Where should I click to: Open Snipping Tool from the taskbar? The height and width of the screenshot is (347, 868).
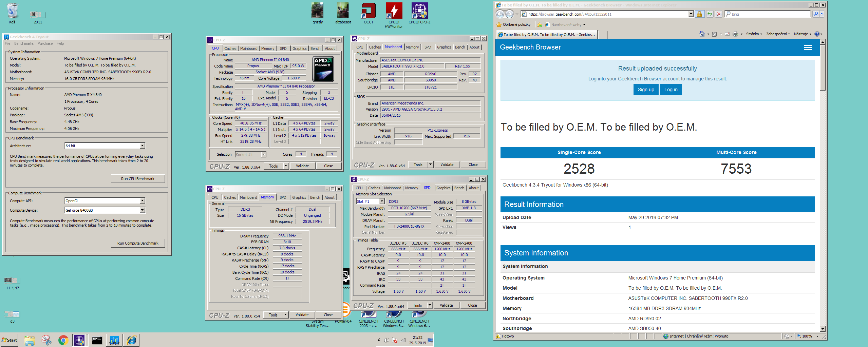tap(46, 340)
